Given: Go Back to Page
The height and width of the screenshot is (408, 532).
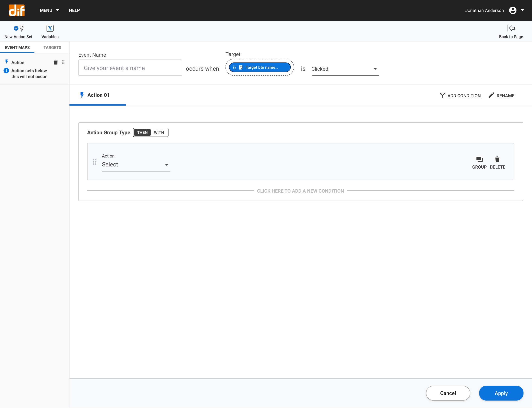Looking at the screenshot, I should pos(511,31).
